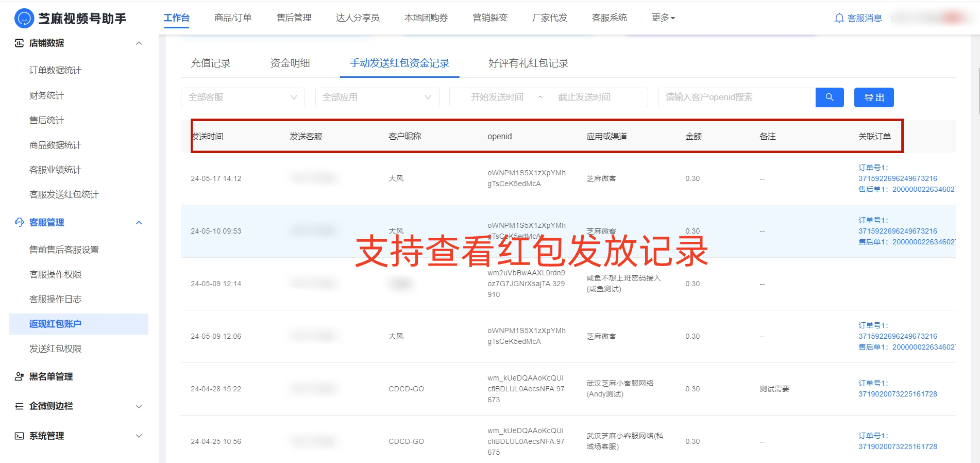Image resolution: width=980 pixels, height=463 pixels.
Task: Collapse the 客服管理 section chevron
Action: tap(139, 223)
